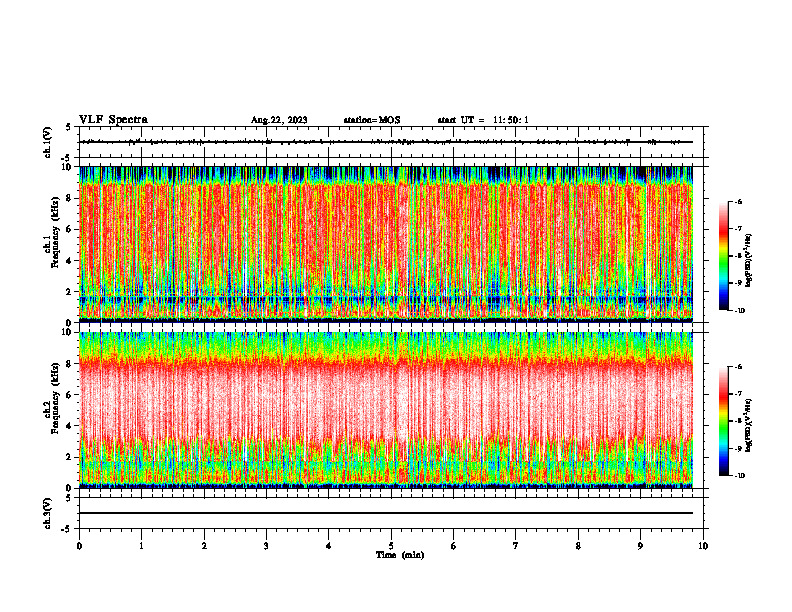Click the "2" kHz tick on ch.2 frequency axis

pyautogui.click(x=70, y=457)
